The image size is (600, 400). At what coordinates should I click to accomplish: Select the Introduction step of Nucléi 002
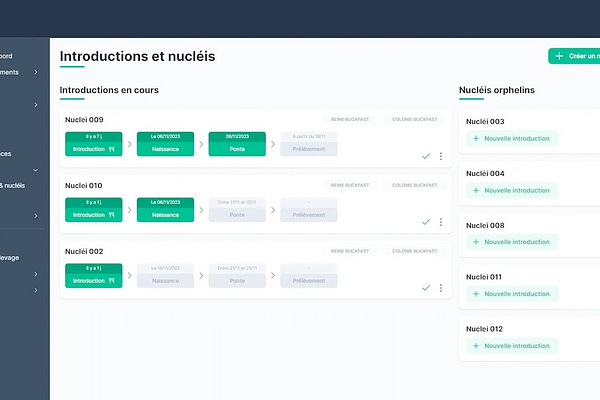click(94, 276)
